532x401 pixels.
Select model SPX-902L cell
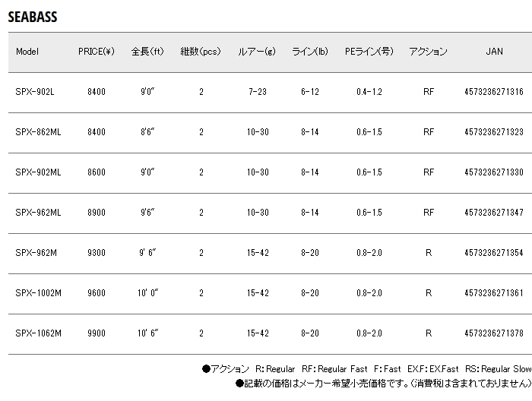[x=35, y=92]
